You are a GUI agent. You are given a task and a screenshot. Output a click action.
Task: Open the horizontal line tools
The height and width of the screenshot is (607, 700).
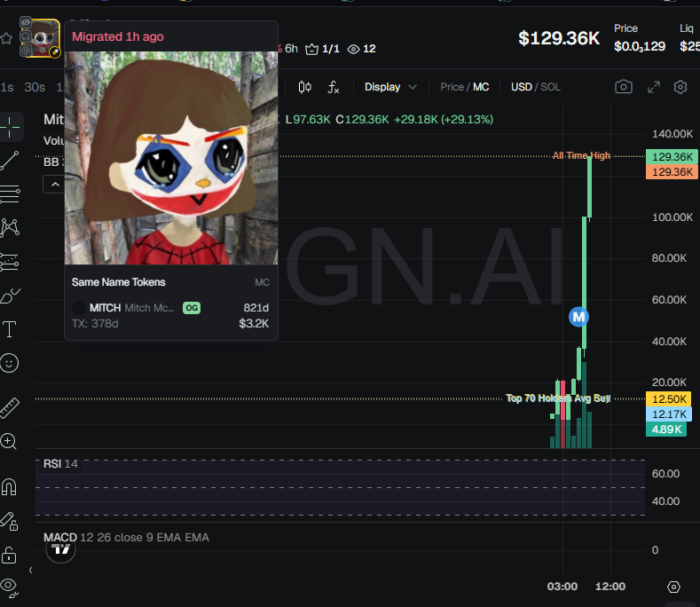point(10,194)
